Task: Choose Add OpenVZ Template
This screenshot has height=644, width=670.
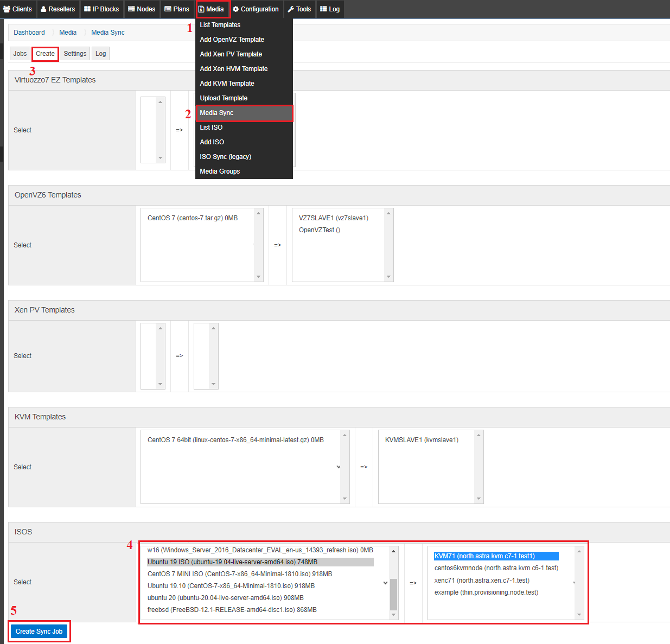Action: pyautogui.click(x=244, y=40)
